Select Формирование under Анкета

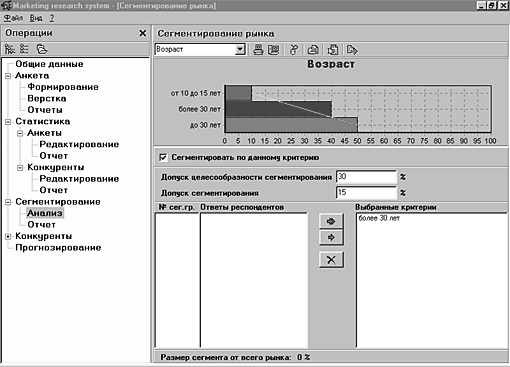pyautogui.click(x=63, y=87)
